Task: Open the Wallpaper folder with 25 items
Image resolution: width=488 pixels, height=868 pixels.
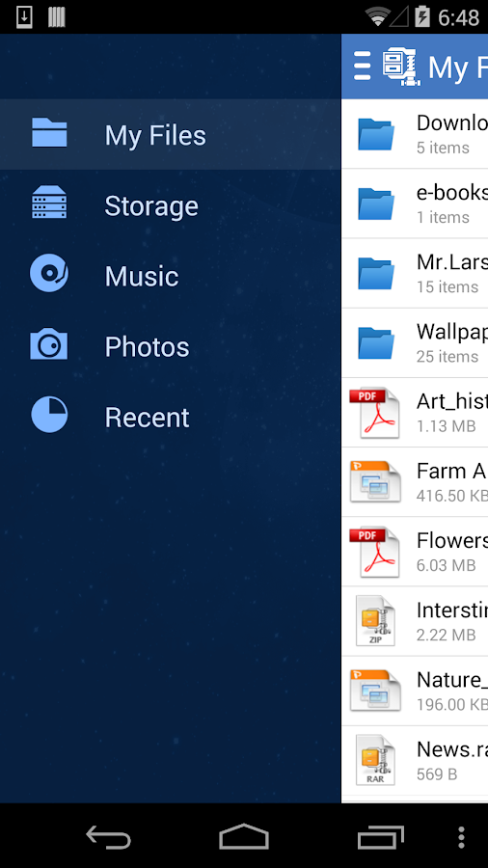Action: coord(415,343)
